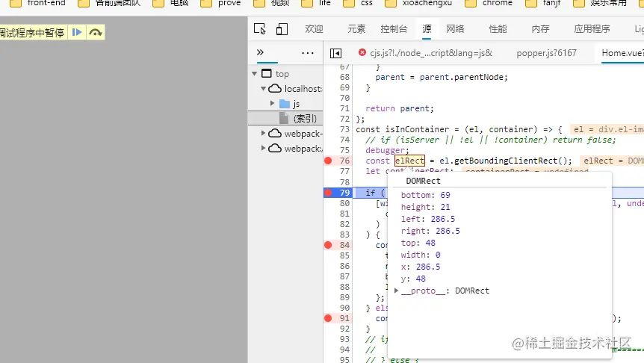The image size is (644, 363).
Task: Click the 'right: 286.5' property in popup
Action: click(x=430, y=231)
